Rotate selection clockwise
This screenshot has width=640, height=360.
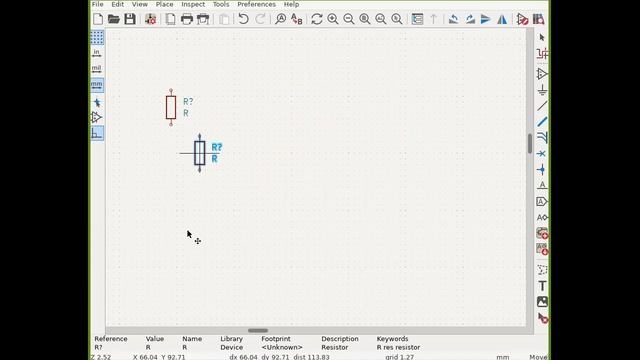[x=470, y=19]
